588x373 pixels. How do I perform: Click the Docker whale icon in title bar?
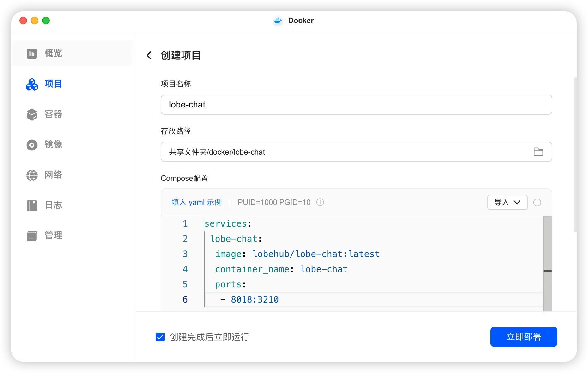(x=278, y=21)
